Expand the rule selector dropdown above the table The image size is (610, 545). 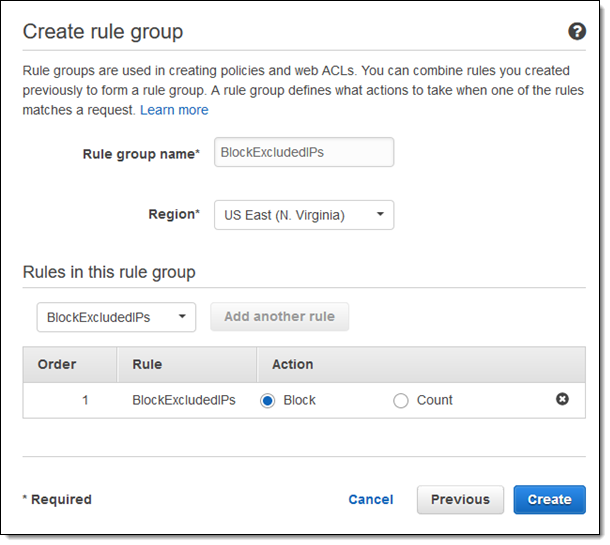(x=116, y=317)
